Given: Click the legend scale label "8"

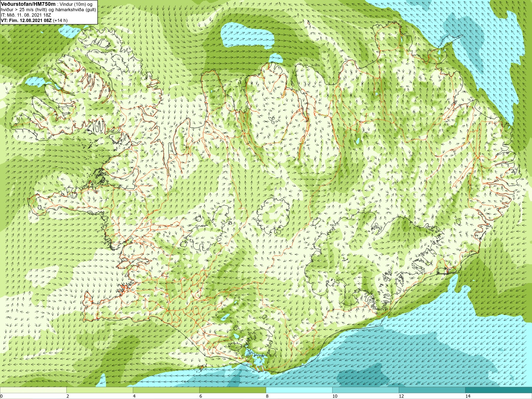Looking at the screenshot, I should click(x=267, y=397).
